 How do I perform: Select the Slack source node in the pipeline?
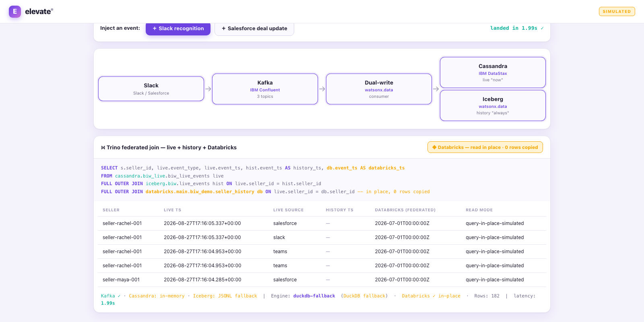point(151,89)
